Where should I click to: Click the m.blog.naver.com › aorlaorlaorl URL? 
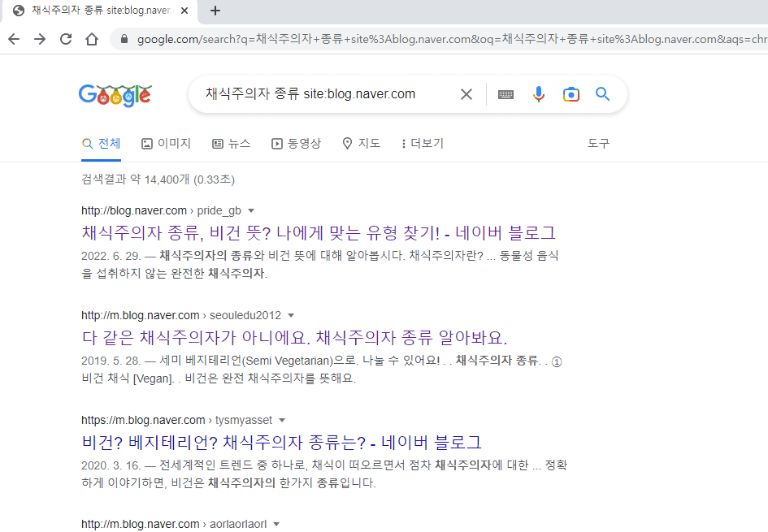click(174, 524)
